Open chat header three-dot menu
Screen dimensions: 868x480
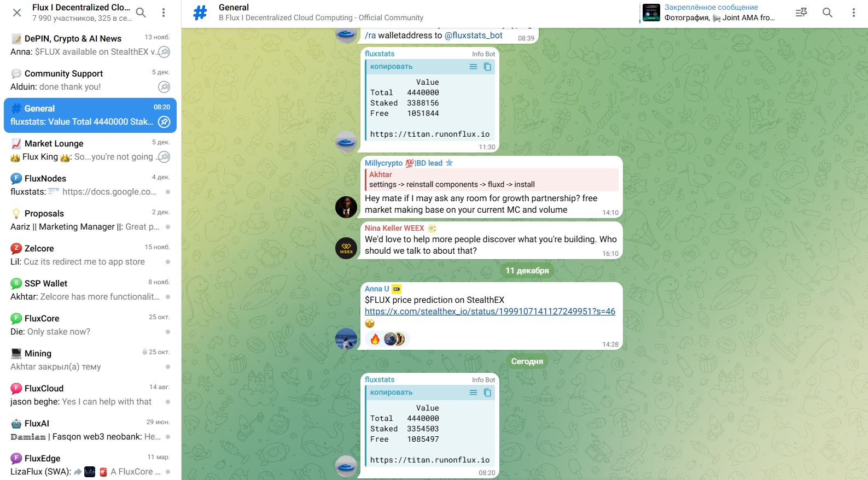pos(853,13)
